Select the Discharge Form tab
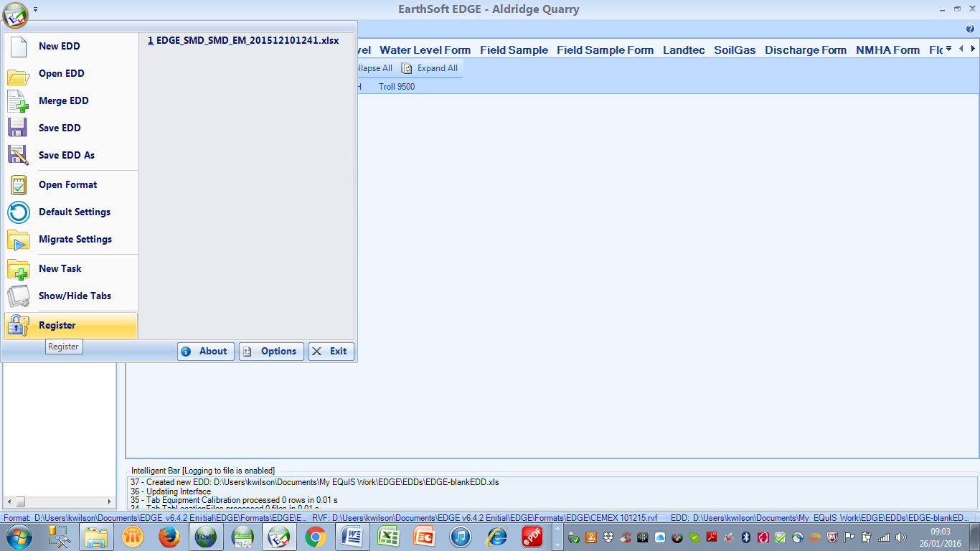The width and height of the screenshot is (980, 551). pos(806,50)
